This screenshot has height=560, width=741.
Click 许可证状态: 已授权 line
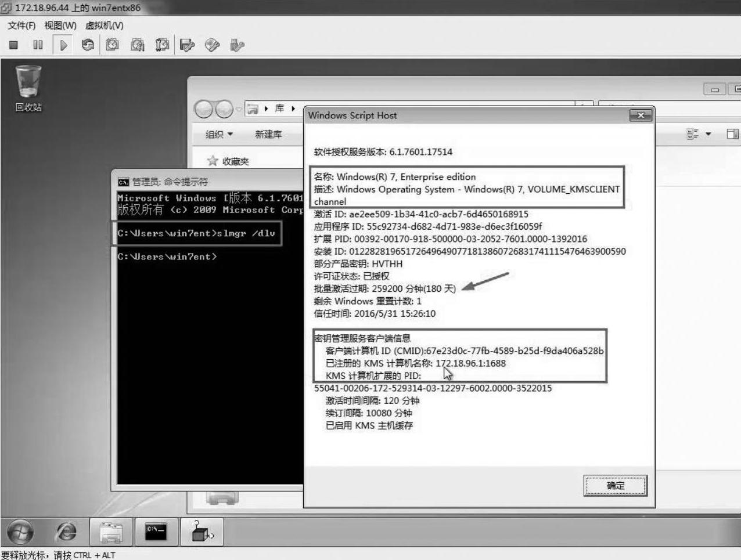(x=352, y=276)
